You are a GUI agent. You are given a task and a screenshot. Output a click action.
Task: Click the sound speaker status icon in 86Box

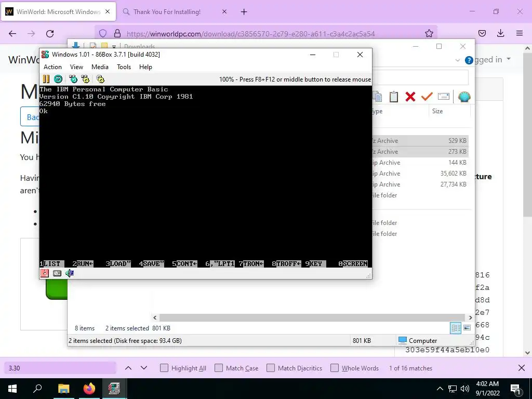pos(70,273)
